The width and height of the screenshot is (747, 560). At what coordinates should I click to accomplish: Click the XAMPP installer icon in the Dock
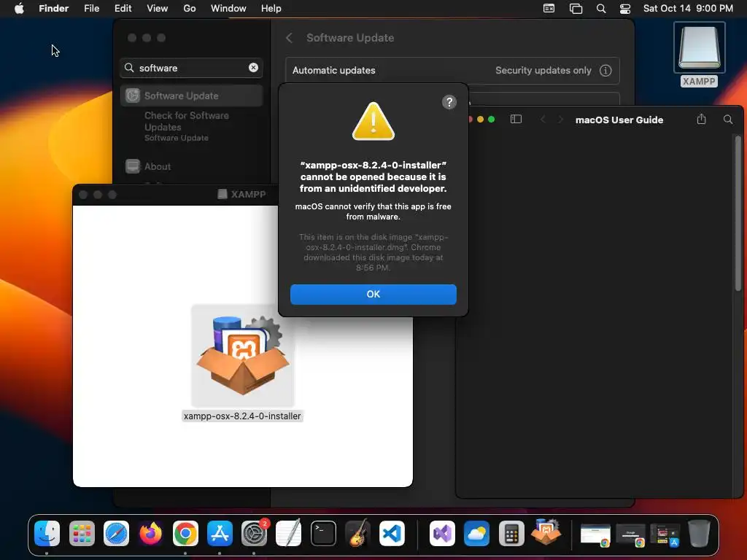pos(546,532)
